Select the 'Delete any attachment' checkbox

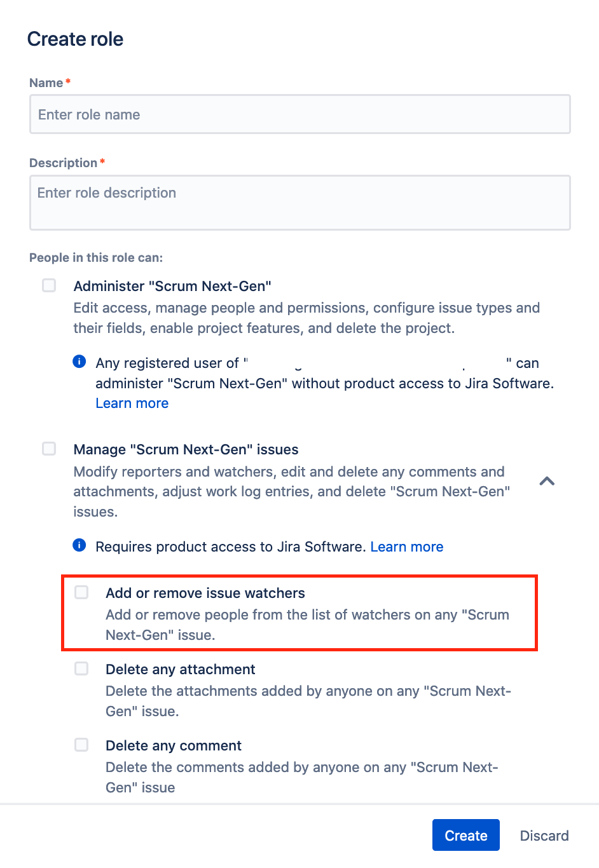pos(81,668)
